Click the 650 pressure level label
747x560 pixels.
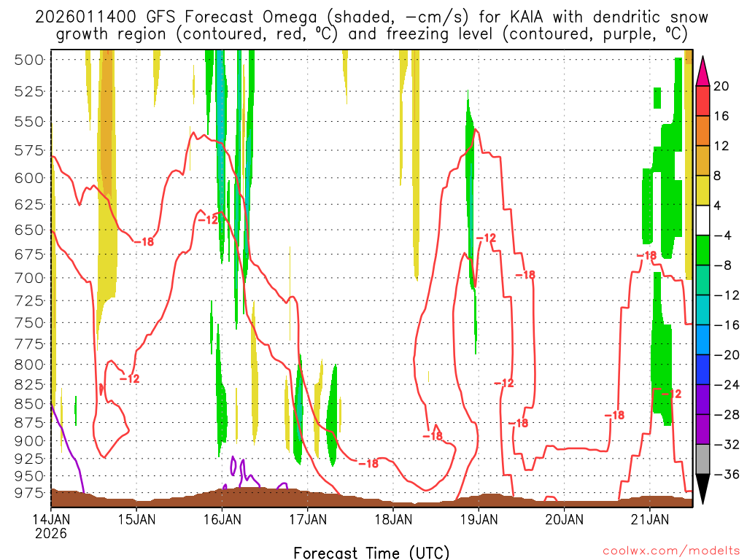[29, 230]
